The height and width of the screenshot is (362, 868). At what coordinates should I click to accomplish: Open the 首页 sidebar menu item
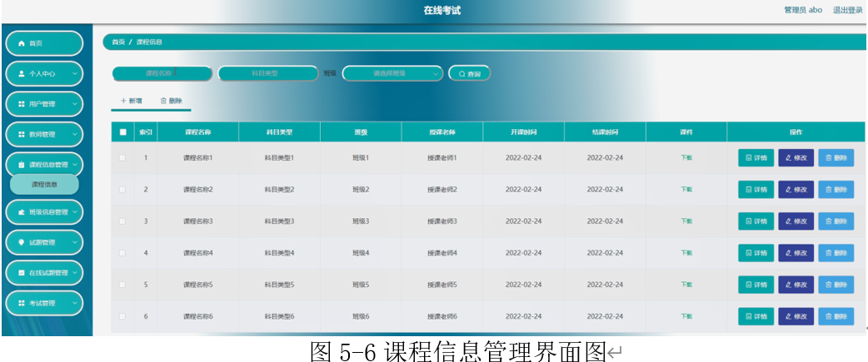44,43
